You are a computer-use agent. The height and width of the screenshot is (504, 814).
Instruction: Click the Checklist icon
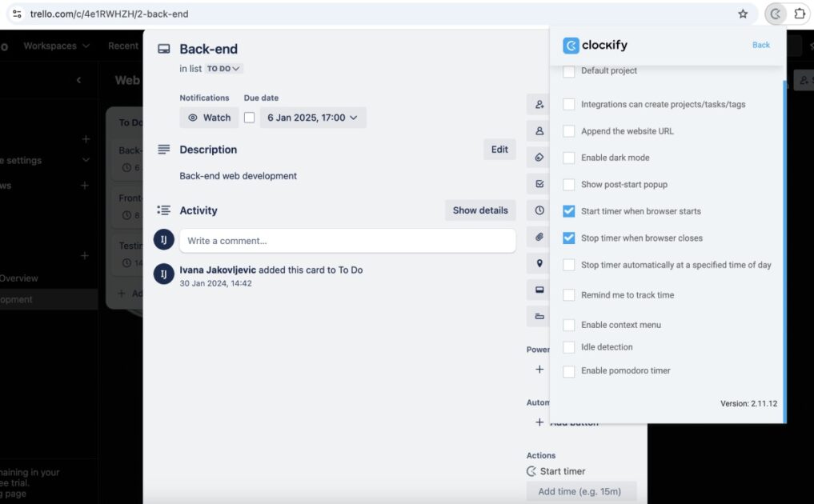coord(539,183)
